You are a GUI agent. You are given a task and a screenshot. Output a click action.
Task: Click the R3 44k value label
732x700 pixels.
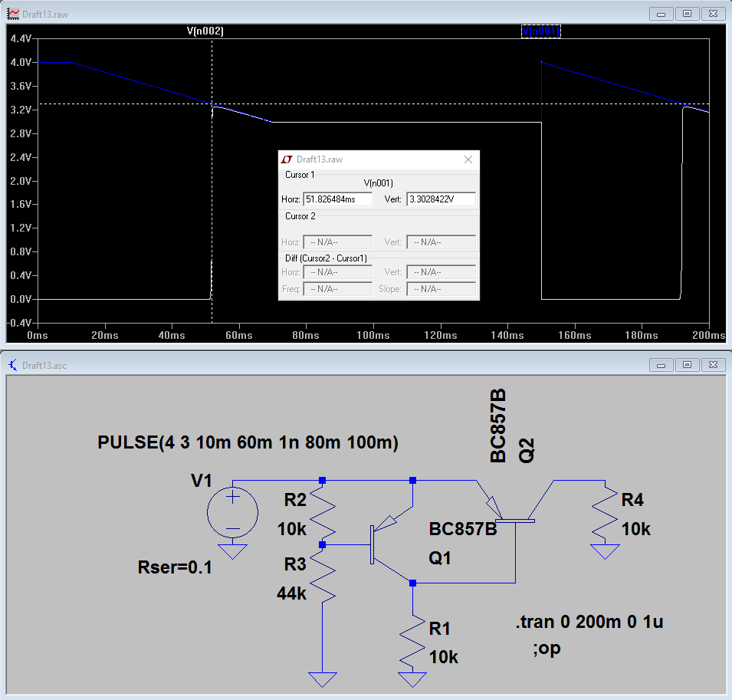[x=292, y=593]
